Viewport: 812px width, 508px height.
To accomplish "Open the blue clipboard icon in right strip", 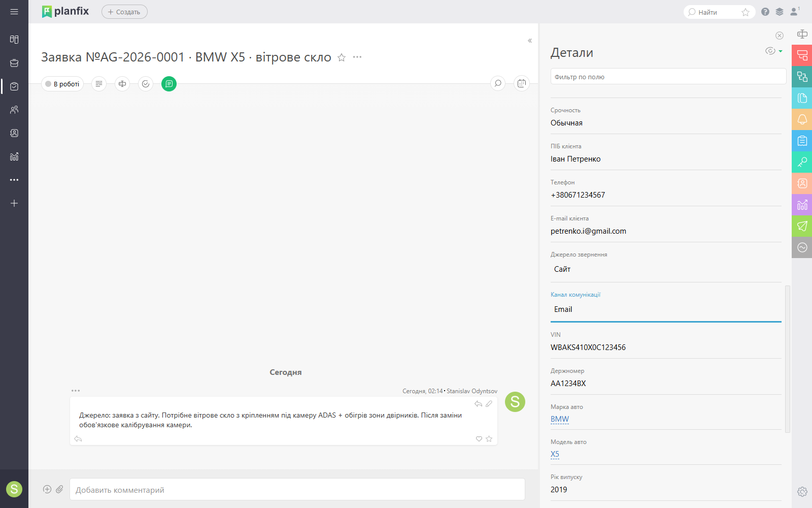I will click(802, 141).
